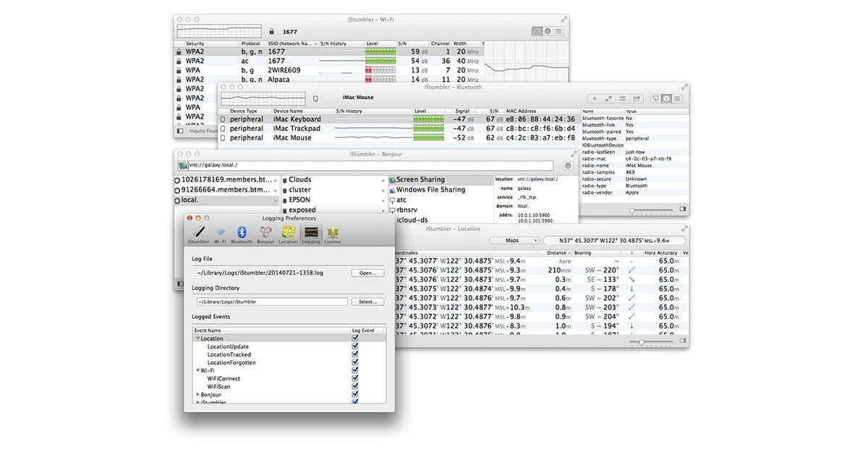
Task: Uncheck Log Event for Location group
Action: click(x=355, y=338)
